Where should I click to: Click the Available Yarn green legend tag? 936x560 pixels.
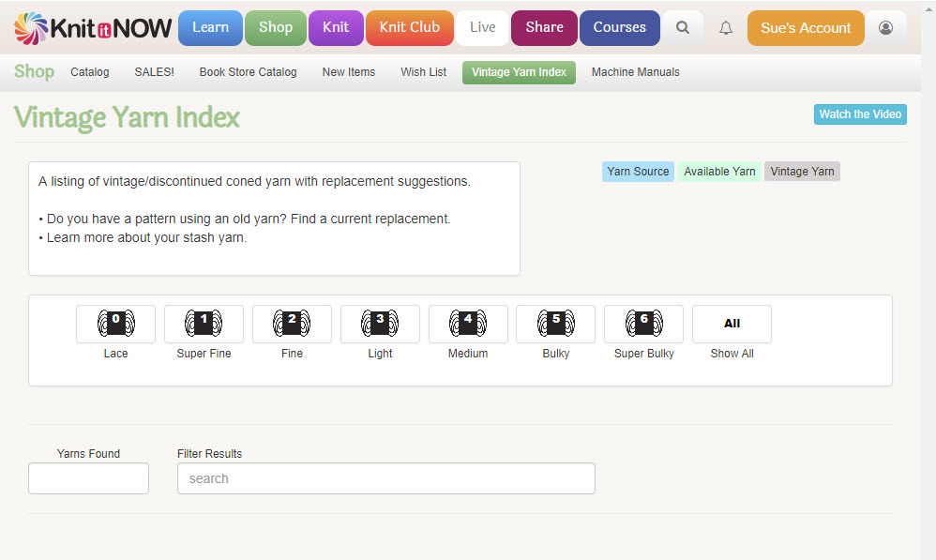[719, 172]
